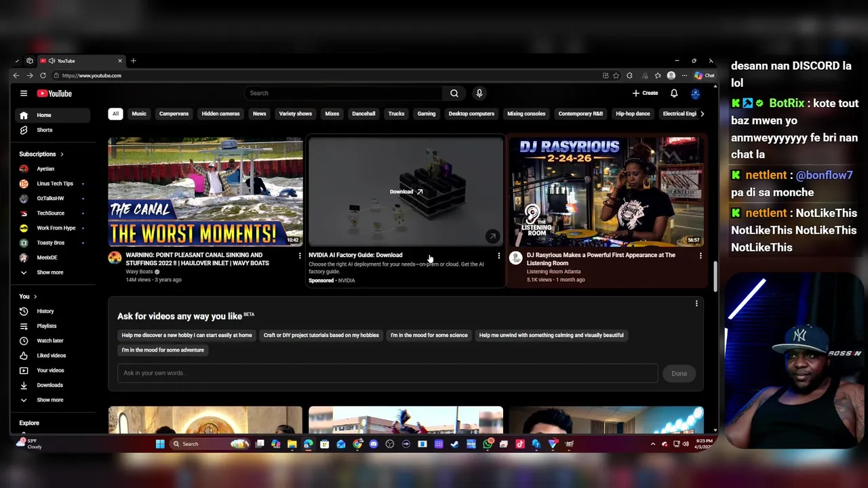
Task: Open History in sidebar
Action: click(x=52, y=311)
